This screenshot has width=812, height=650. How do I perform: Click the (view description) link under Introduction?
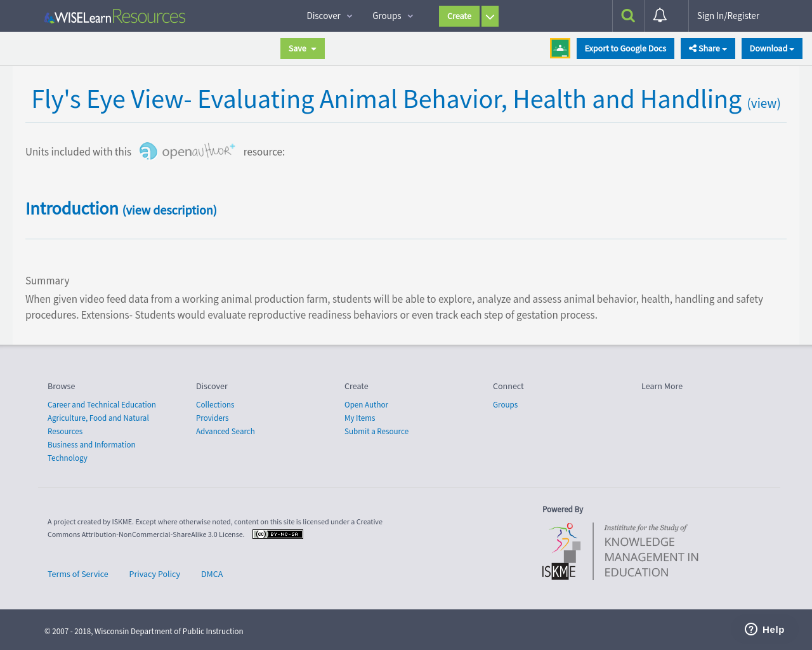coord(169,209)
